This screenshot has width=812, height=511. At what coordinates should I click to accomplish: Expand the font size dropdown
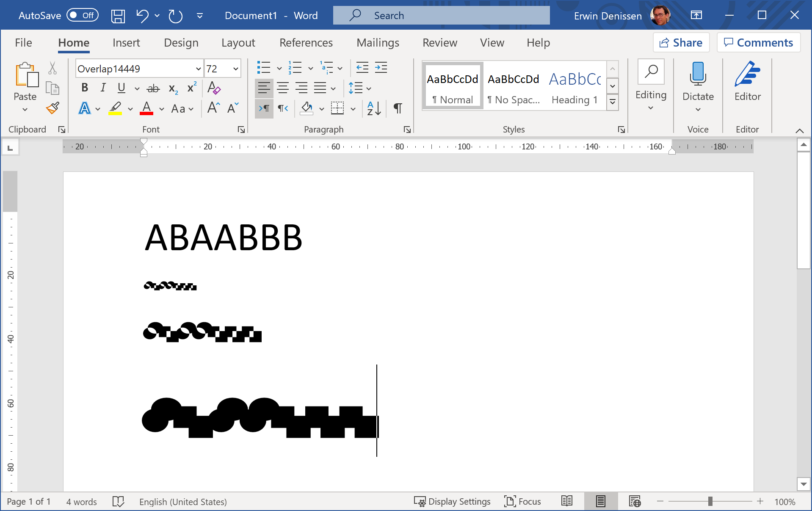point(236,69)
